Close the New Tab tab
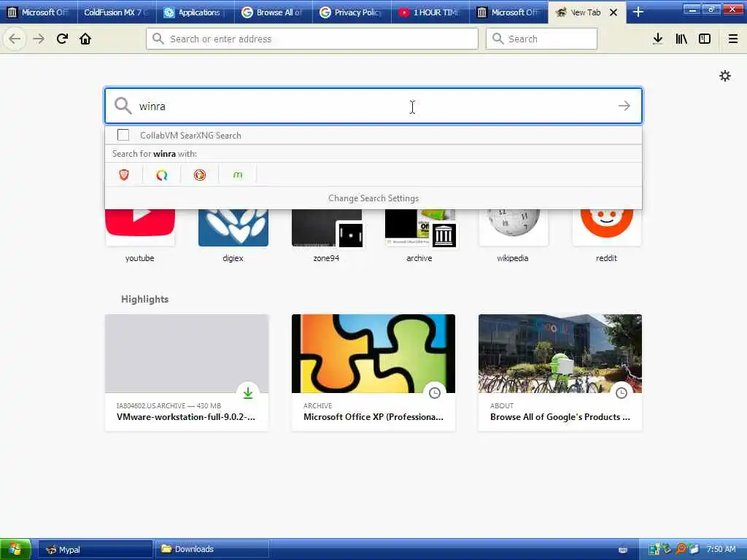 (x=614, y=12)
